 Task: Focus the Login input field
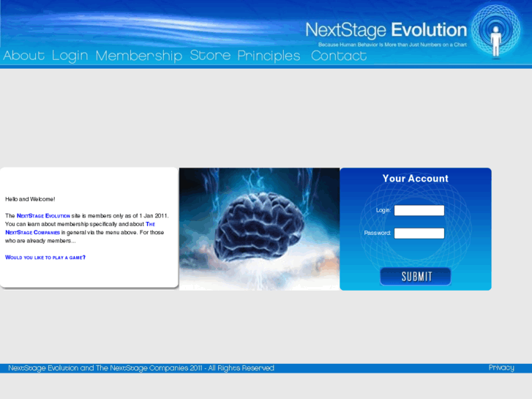pyautogui.click(x=419, y=211)
